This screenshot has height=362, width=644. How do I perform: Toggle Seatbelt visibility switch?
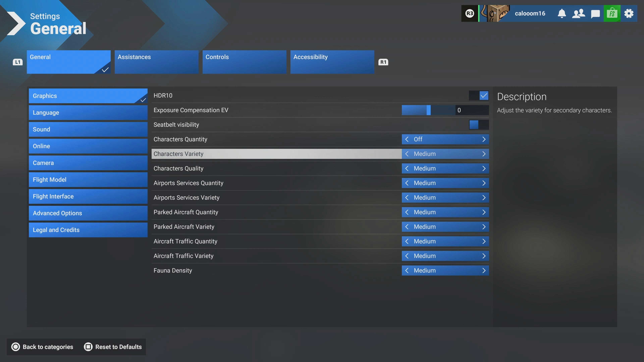(x=478, y=125)
